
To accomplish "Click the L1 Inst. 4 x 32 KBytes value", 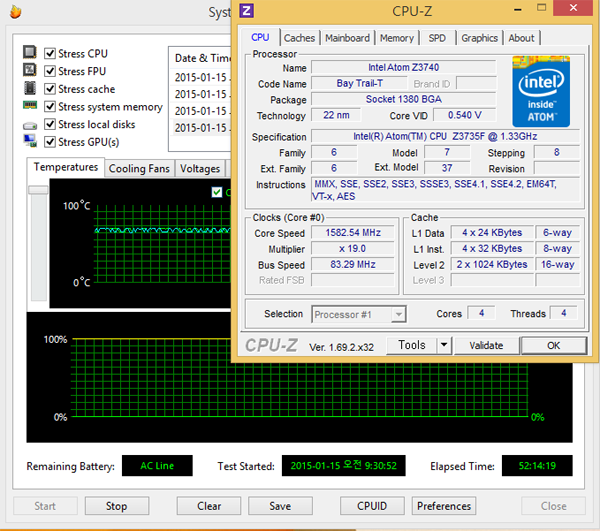I will (x=492, y=249).
